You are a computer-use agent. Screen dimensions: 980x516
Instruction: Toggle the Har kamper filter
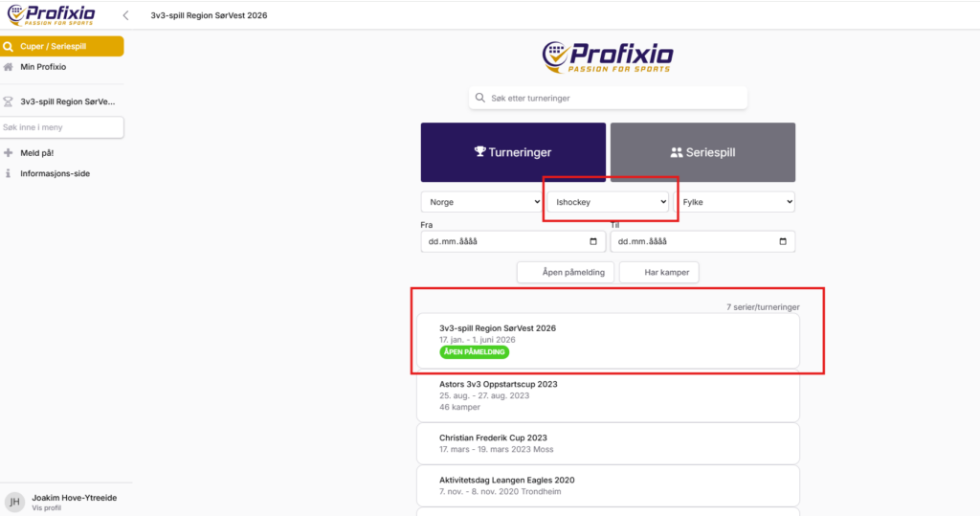pos(658,272)
